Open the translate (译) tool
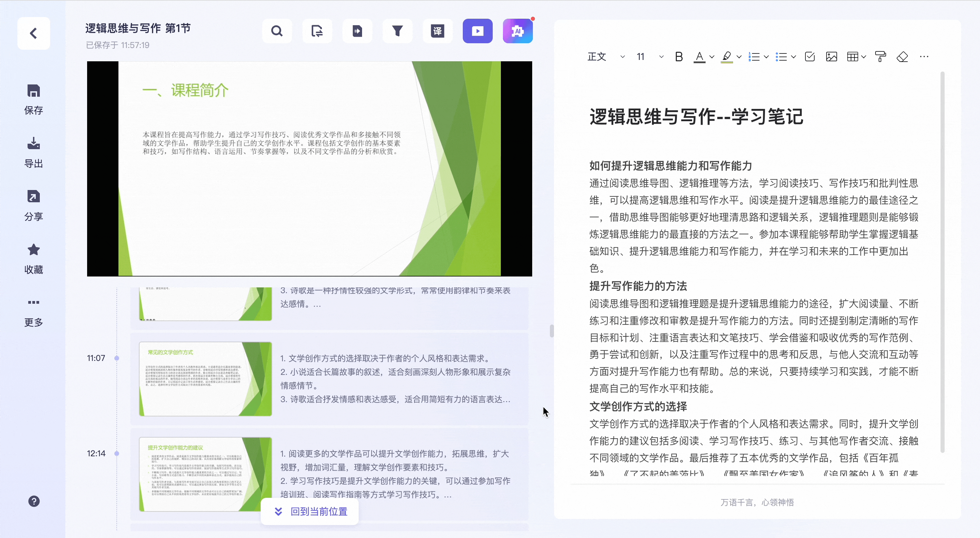Image resolution: width=980 pixels, height=538 pixels. click(438, 31)
